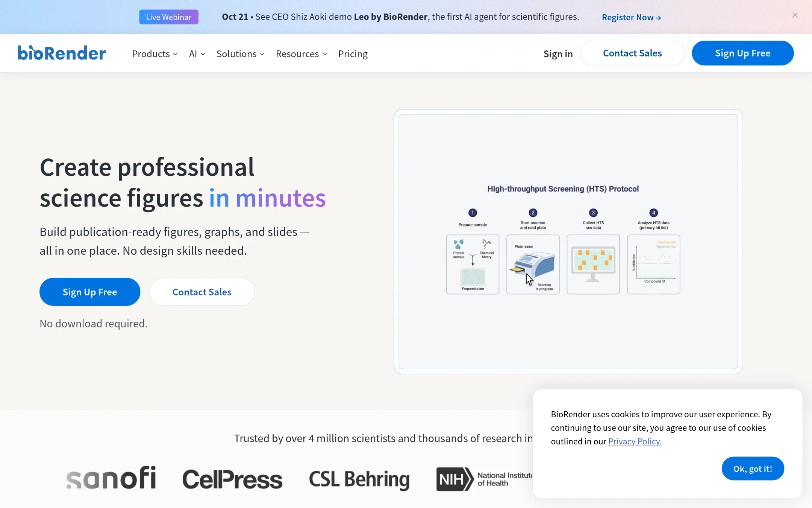Expand the Resources menu
Screen dimensions: 812x508
coord(301,54)
